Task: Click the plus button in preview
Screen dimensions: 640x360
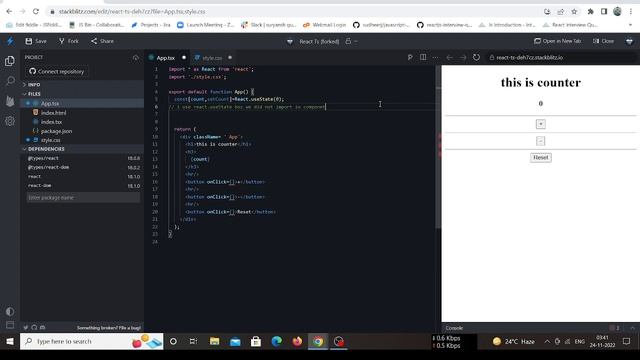Action: tap(540, 124)
